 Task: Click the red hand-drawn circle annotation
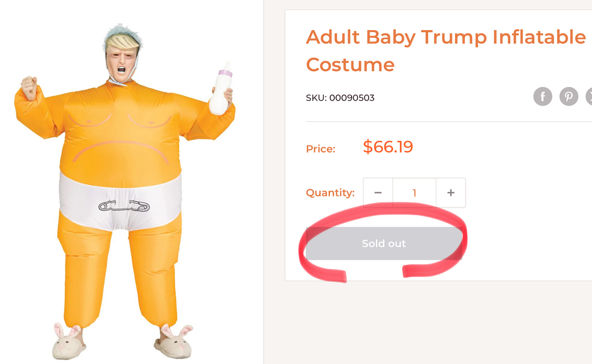[x=383, y=243]
